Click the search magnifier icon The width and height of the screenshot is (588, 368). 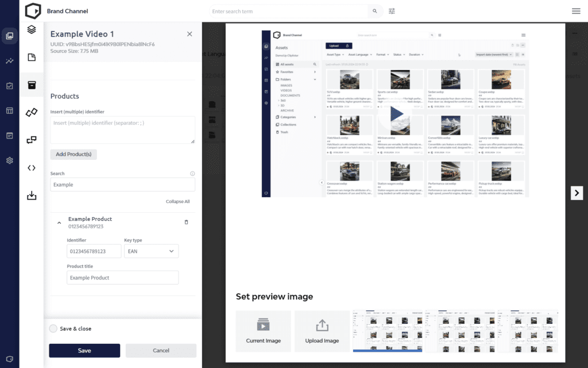[375, 11]
